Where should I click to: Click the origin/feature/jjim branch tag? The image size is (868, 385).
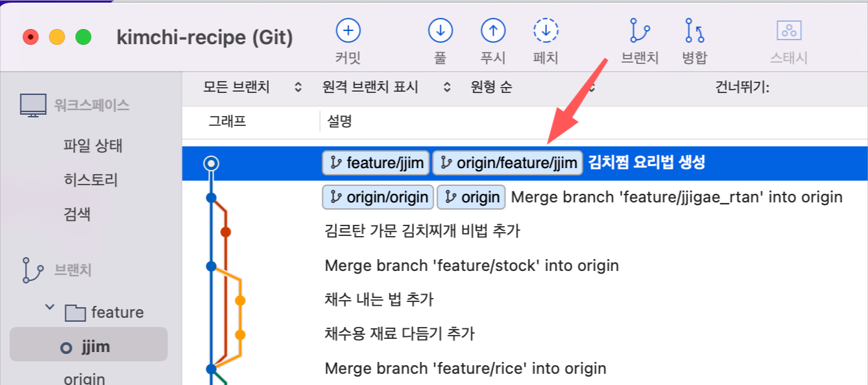(507, 163)
